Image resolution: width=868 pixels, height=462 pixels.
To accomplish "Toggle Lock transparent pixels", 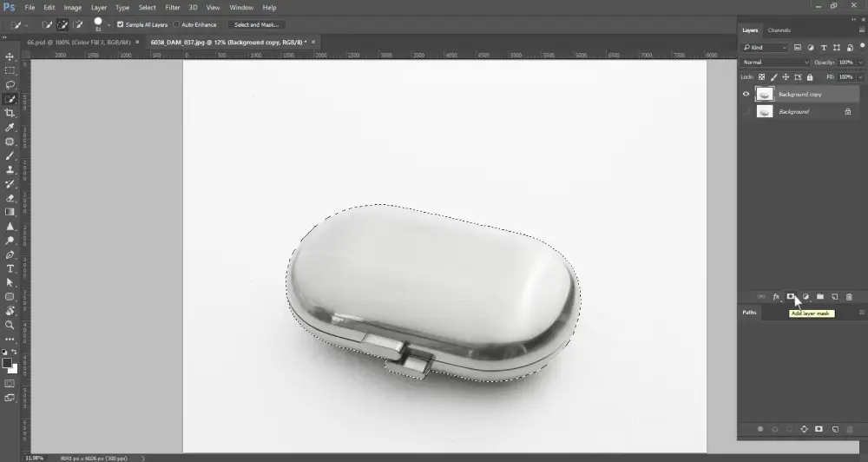I will [762, 77].
